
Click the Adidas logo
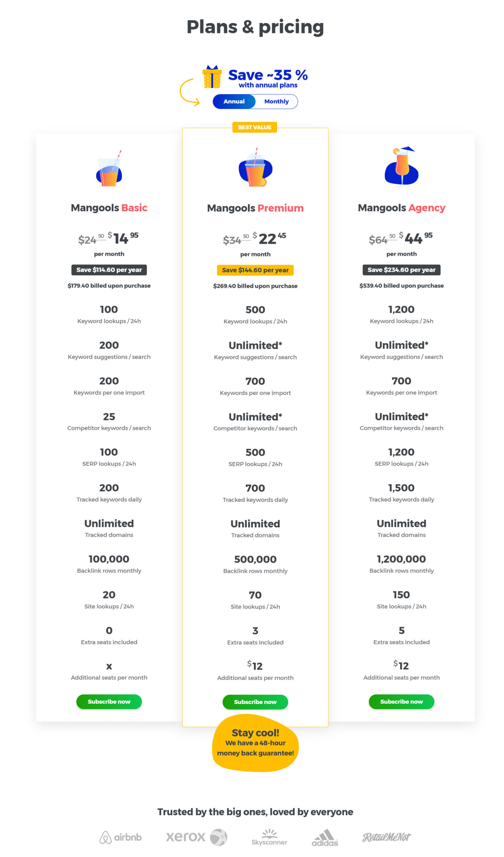point(325,837)
